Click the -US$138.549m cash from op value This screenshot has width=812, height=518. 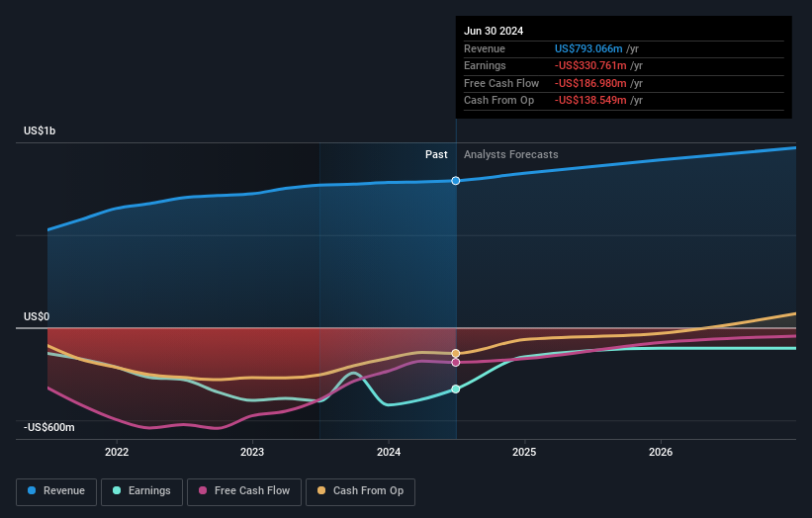[590, 101]
